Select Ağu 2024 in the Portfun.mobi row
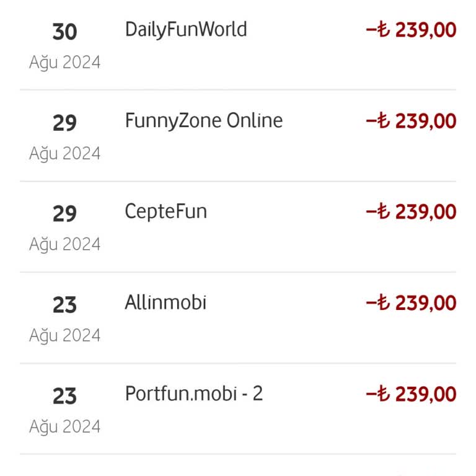Screen dimensions: 476x476 coord(64,426)
